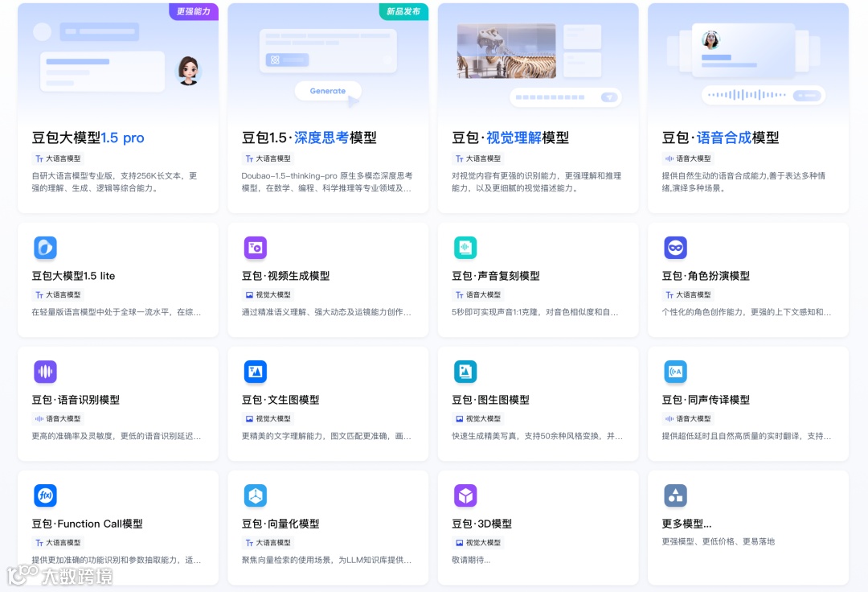Open the 豆包1.5·深度思考模型 title link
Image resolution: width=868 pixels, height=592 pixels.
(x=309, y=138)
